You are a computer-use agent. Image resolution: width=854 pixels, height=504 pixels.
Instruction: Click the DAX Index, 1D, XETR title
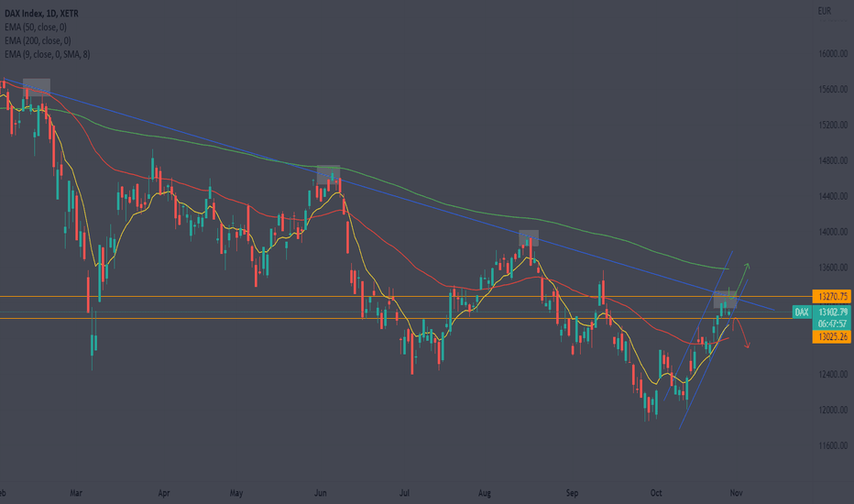click(41, 13)
